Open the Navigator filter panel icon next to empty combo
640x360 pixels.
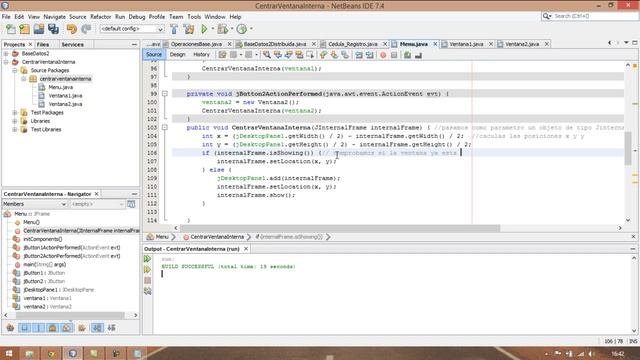(x=131, y=204)
